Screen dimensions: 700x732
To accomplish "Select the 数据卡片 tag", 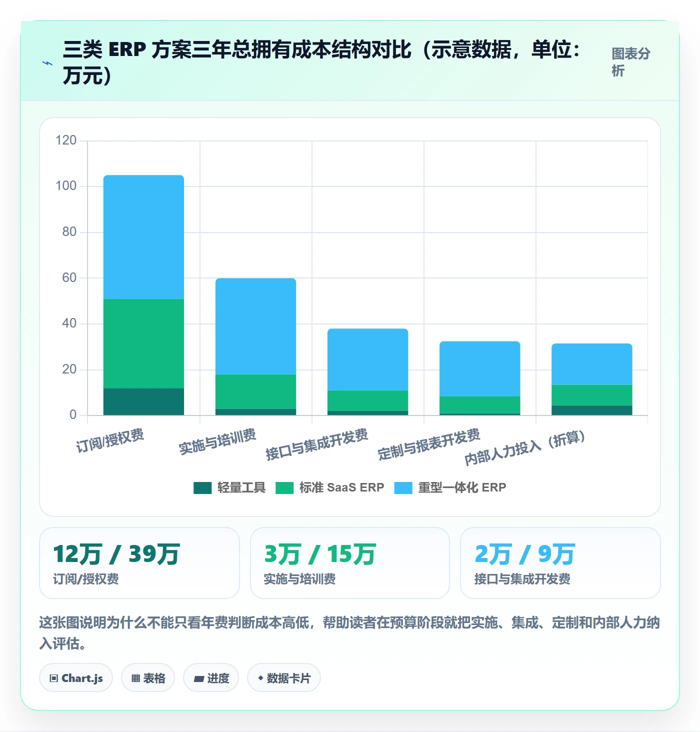I will coord(284,678).
